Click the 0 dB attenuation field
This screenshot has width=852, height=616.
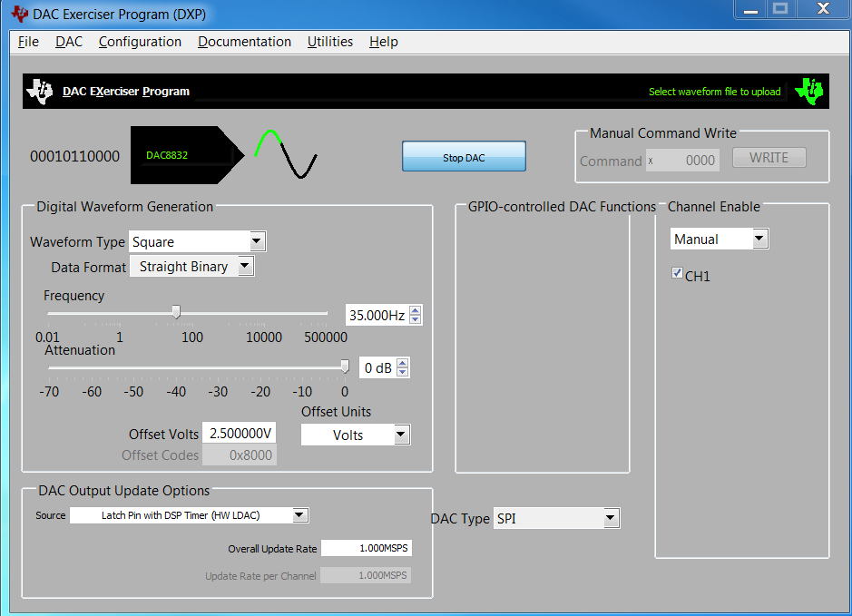pos(377,367)
